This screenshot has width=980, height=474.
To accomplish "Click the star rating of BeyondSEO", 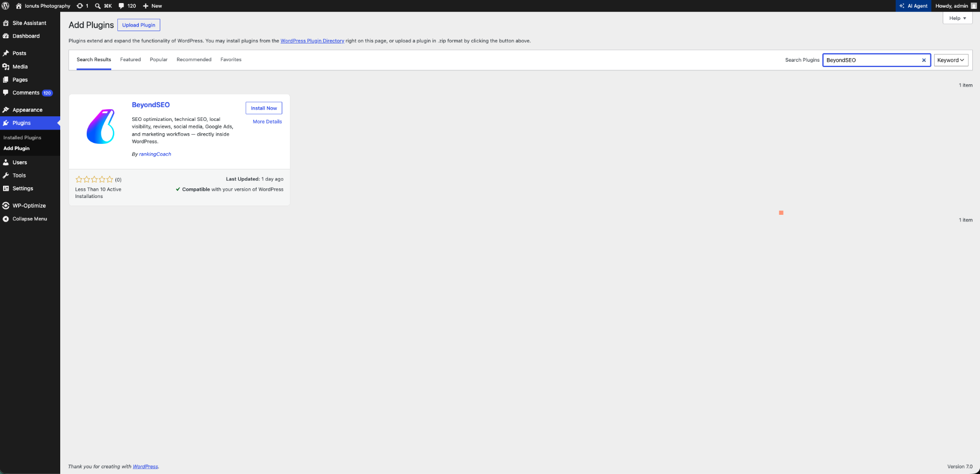I will (94, 180).
